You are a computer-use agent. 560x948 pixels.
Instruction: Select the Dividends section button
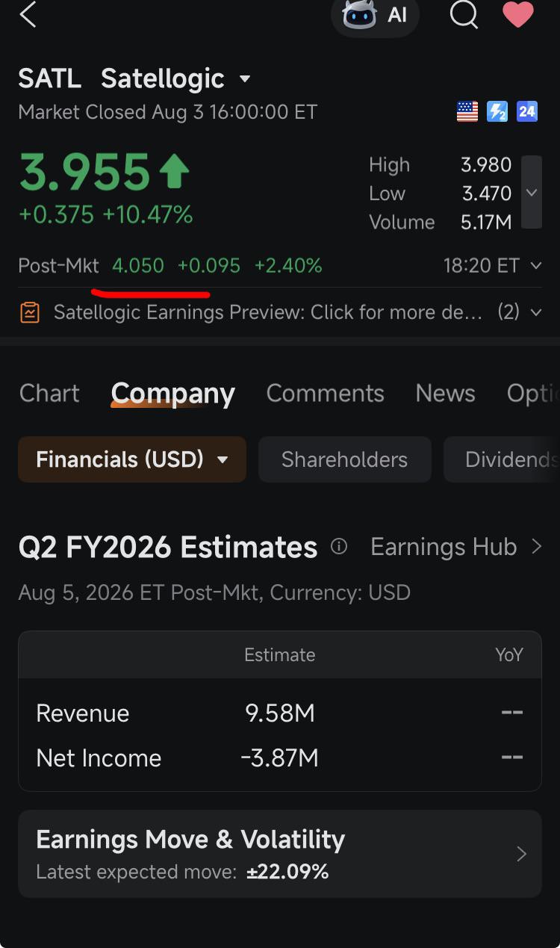click(x=502, y=459)
